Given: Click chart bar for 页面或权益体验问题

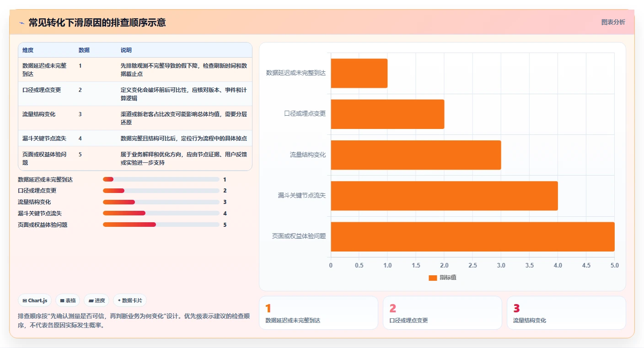Looking at the screenshot, I should pyautogui.click(x=472, y=236).
